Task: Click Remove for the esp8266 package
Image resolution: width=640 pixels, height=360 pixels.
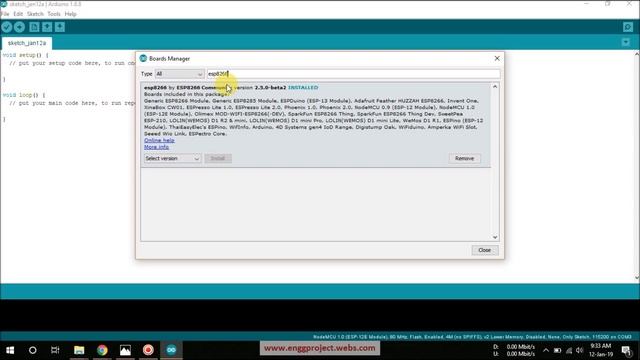Action: [x=464, y=158]
